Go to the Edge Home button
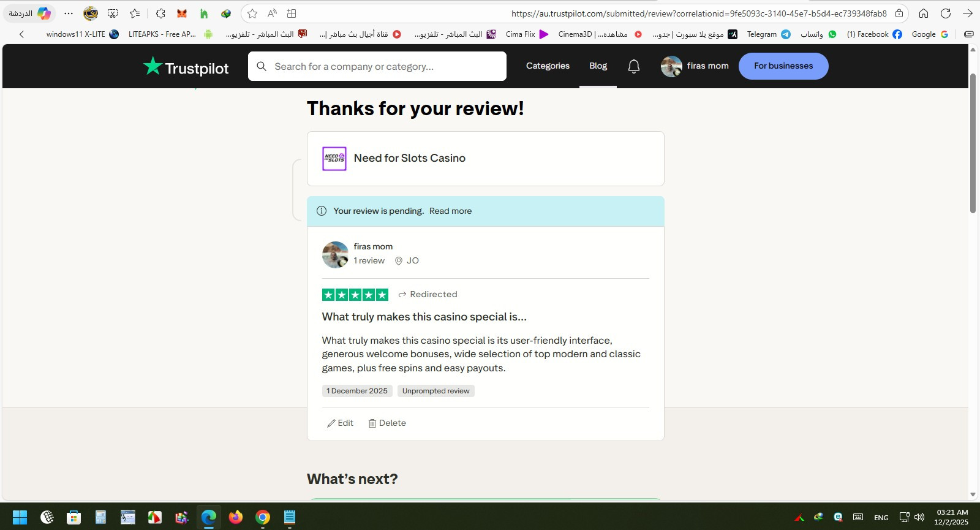980x530 pixels. click(x=924, y=13)
